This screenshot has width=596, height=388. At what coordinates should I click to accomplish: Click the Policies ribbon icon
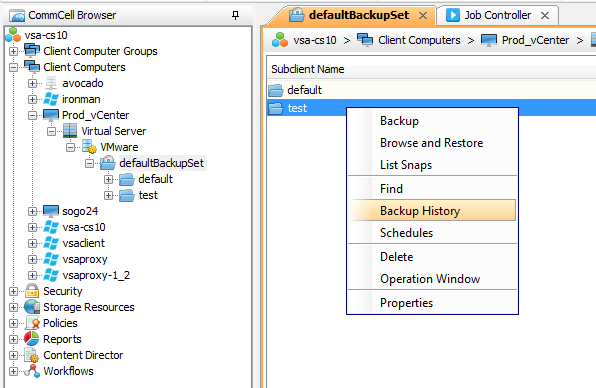[33, 323]
